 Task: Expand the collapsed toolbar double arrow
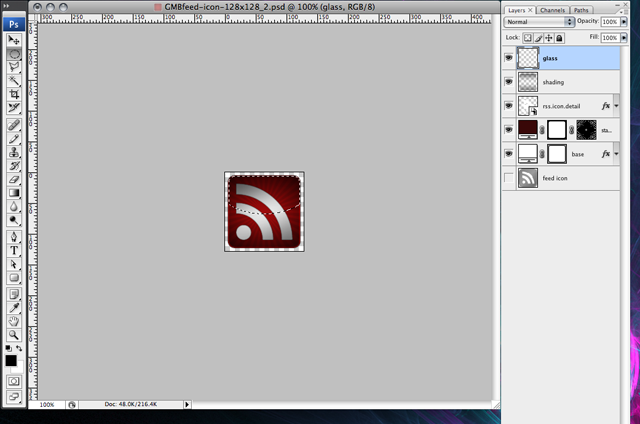(x=6, y=6)
